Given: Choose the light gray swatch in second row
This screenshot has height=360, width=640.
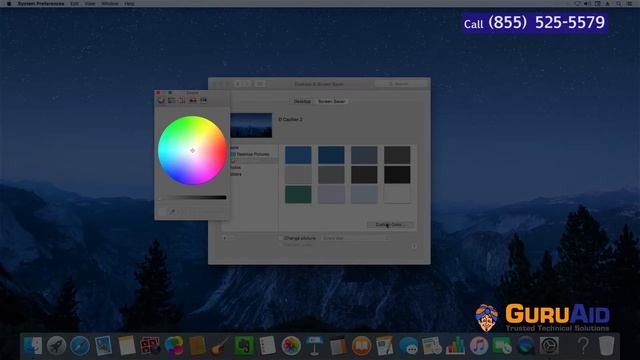Looking at the screenshot, I should click(298, 175).
